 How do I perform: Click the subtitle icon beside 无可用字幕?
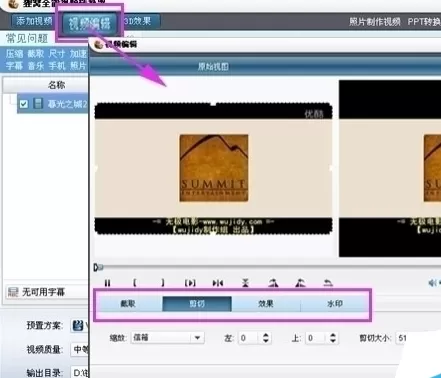click(13, 292)
